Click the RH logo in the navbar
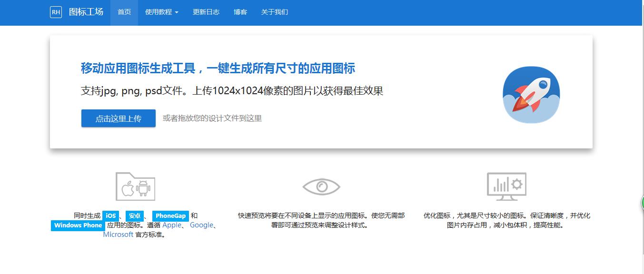This screenshot has height=274, width=644. (56, 12)
